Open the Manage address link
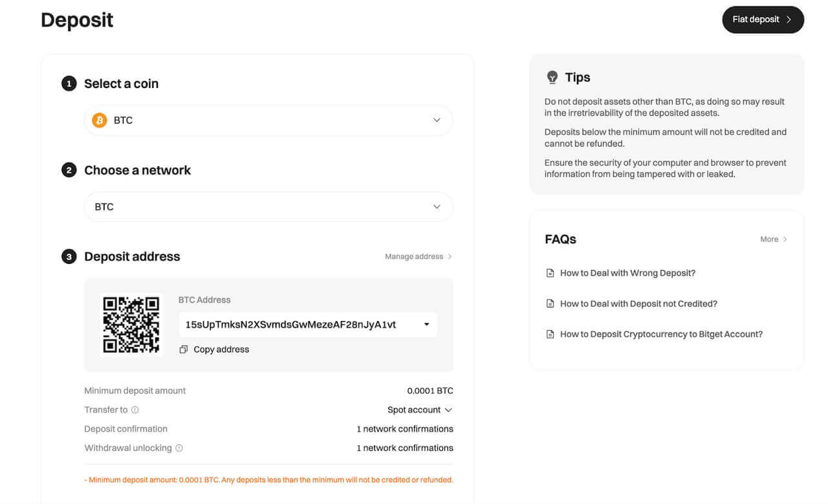828x504 pixels. [418, 257]
